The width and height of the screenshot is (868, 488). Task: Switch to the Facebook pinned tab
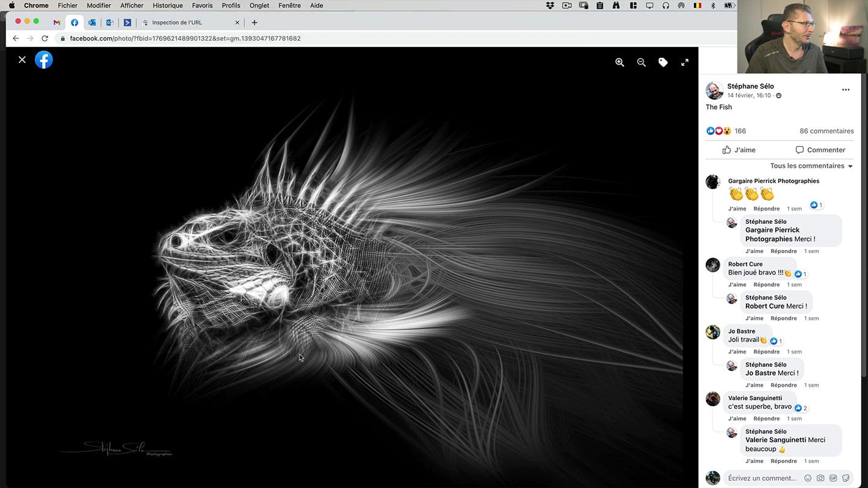(x=74, y=23)
